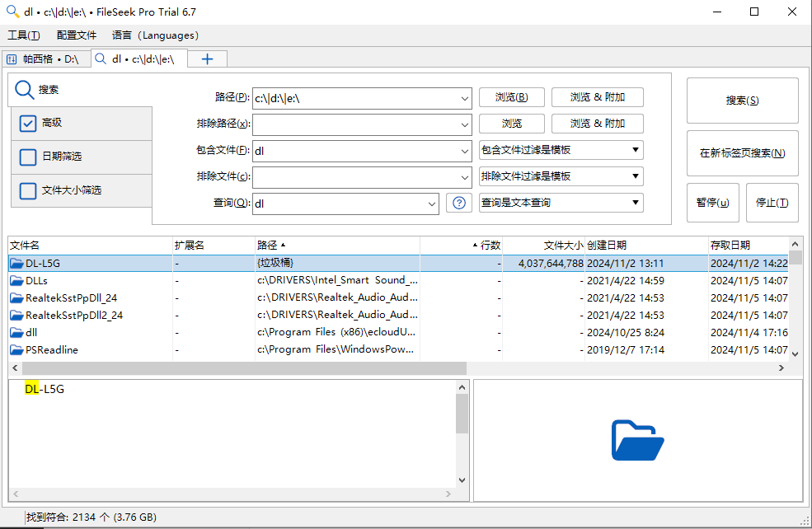The height and width of the screenshot is (529, 812).
Task: Expand the 路径 path dropdown arrow
Action: tap(464, 98)
